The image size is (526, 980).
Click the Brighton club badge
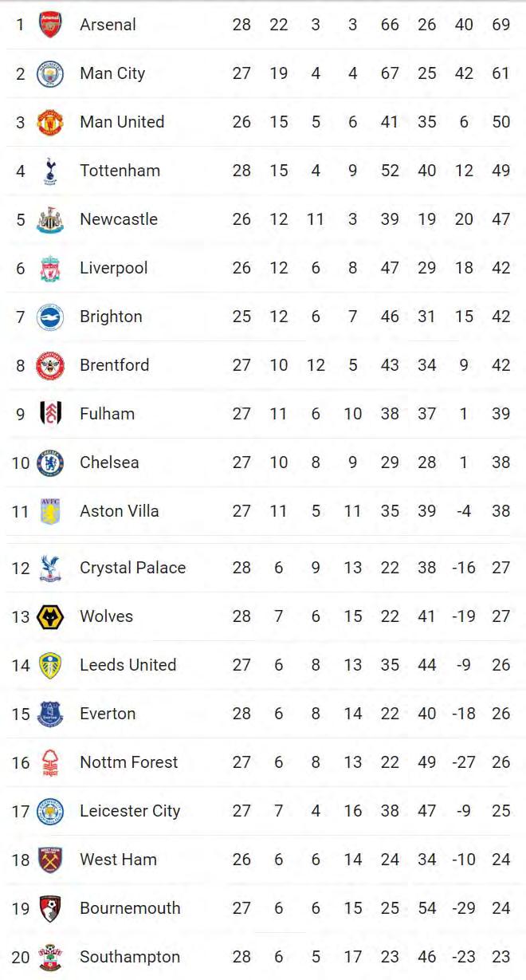tap(50, 317)
